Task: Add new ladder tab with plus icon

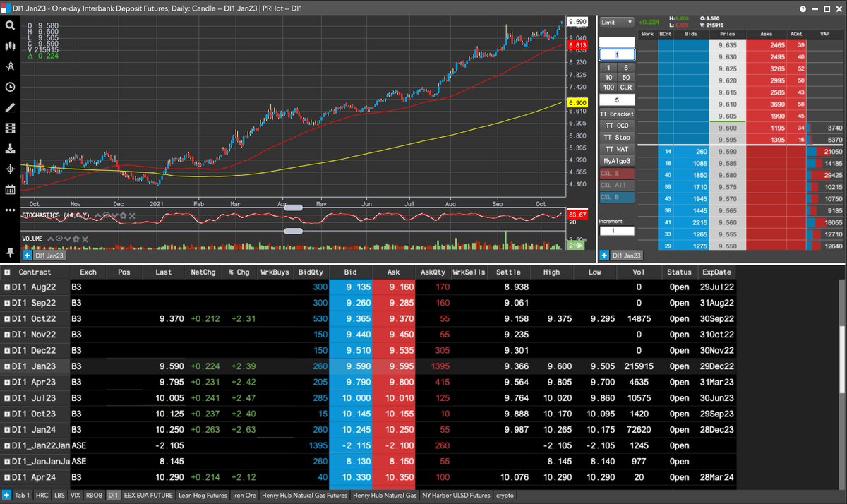Action: tap(605, 255)
